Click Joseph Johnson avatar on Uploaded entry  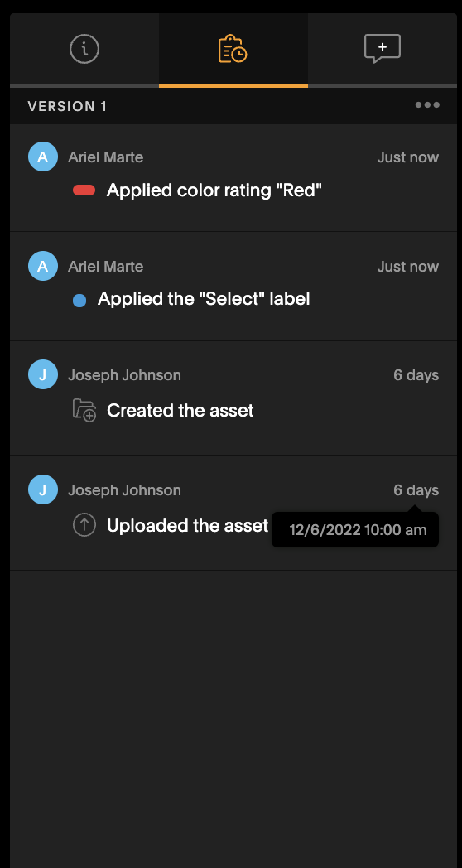coord(43,490)
